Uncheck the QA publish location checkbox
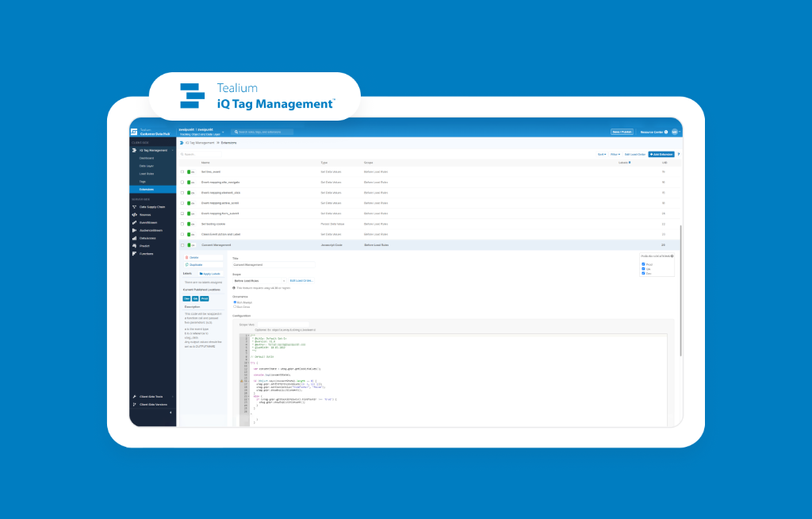The width and height of the screenshot is (812, 519). (x=643, y=269)
